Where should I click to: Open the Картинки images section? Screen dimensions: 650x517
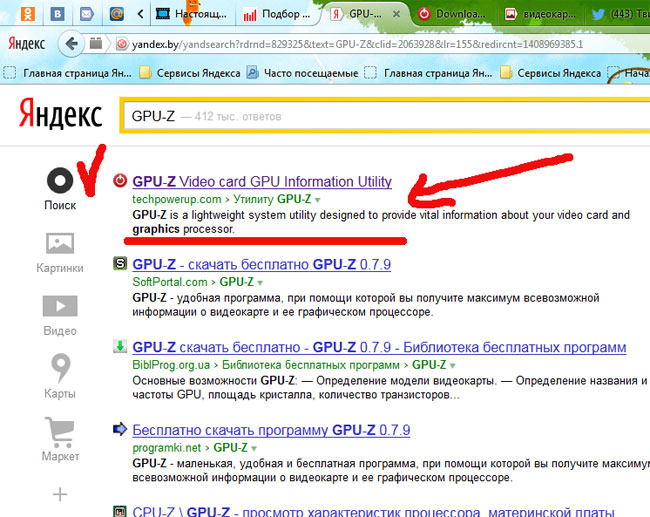[x=60, y=252]
